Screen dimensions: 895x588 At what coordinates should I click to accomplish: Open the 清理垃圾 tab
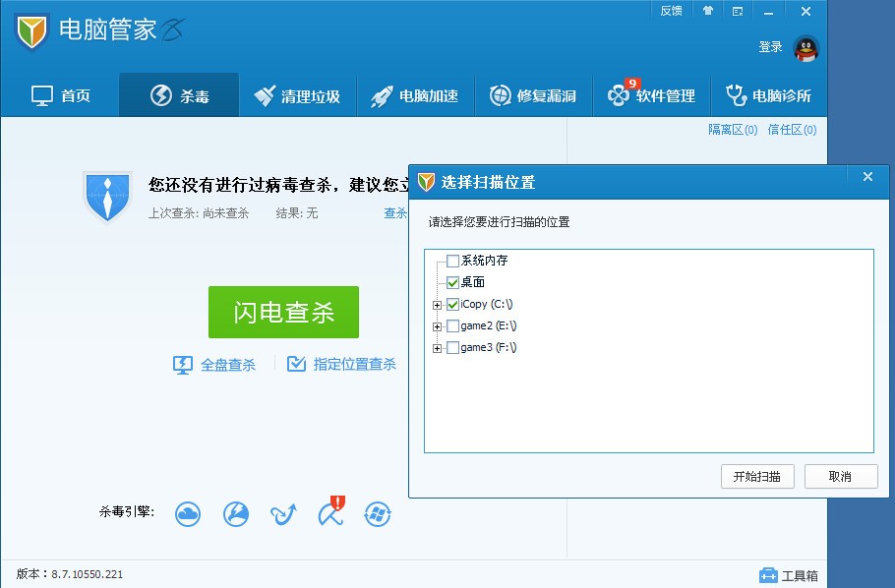[x=297, y=95]
